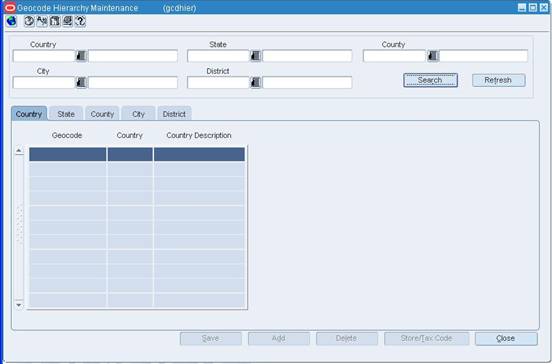The width and height of the screenshot is (552, 364).
Task: Select the highlighted Country Description cell in the first row
Action: [x=199, y=154]
